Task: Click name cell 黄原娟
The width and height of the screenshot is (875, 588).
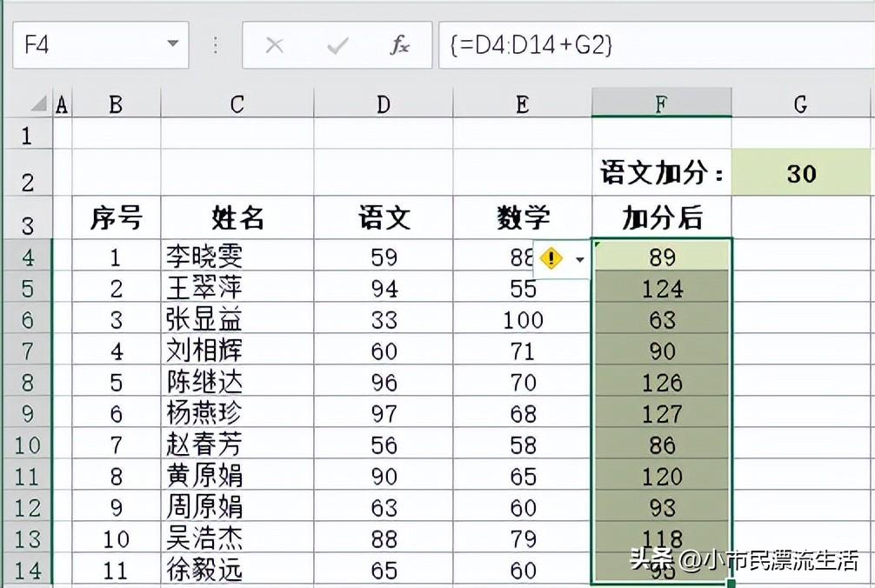Action: tap(237, 475)
